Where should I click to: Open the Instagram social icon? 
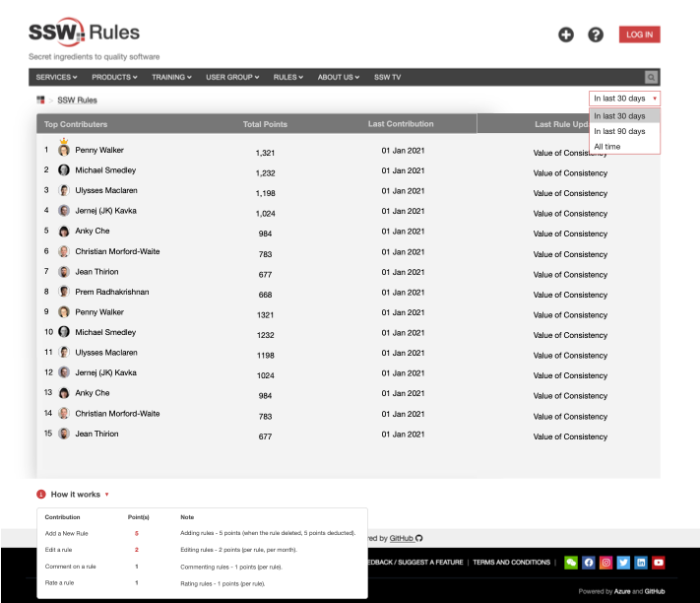point(605,563)
